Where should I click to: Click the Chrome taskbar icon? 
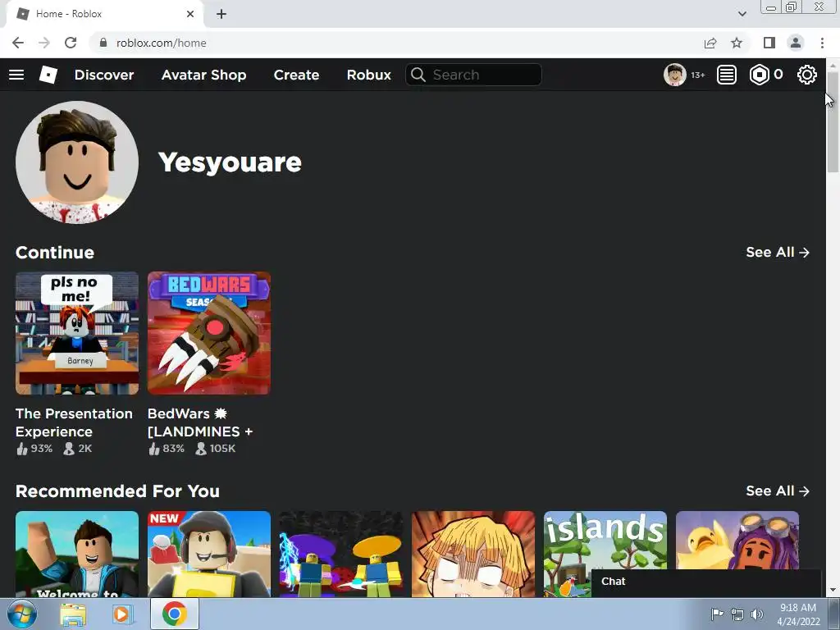174,614
